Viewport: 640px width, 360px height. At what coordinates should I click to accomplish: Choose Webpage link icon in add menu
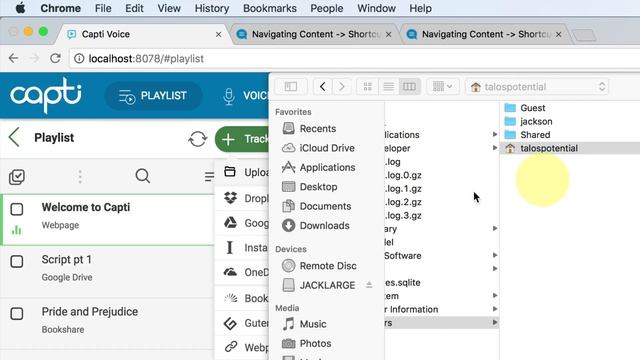pyautogui.click(x=231, y=347)
